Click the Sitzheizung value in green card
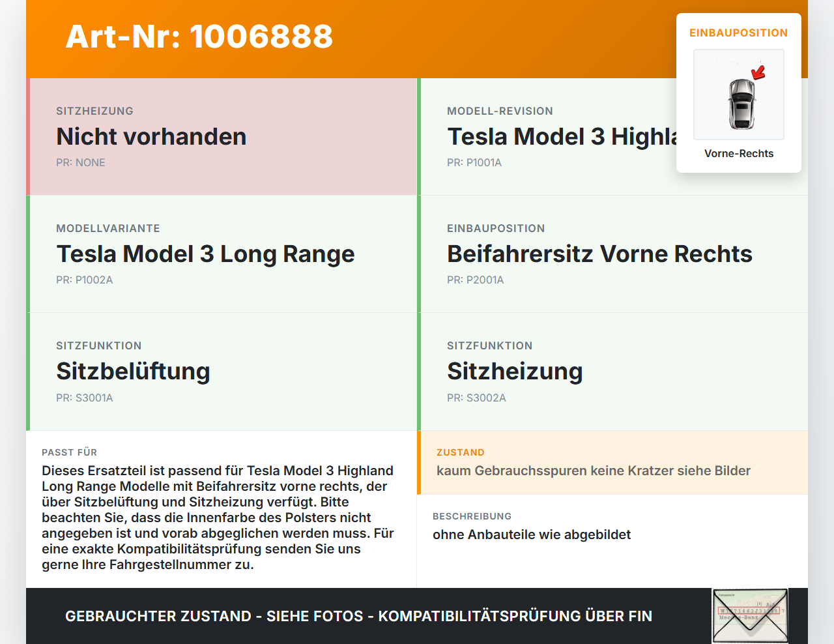This screenshot has width=834, height=644. click(515, 371)
